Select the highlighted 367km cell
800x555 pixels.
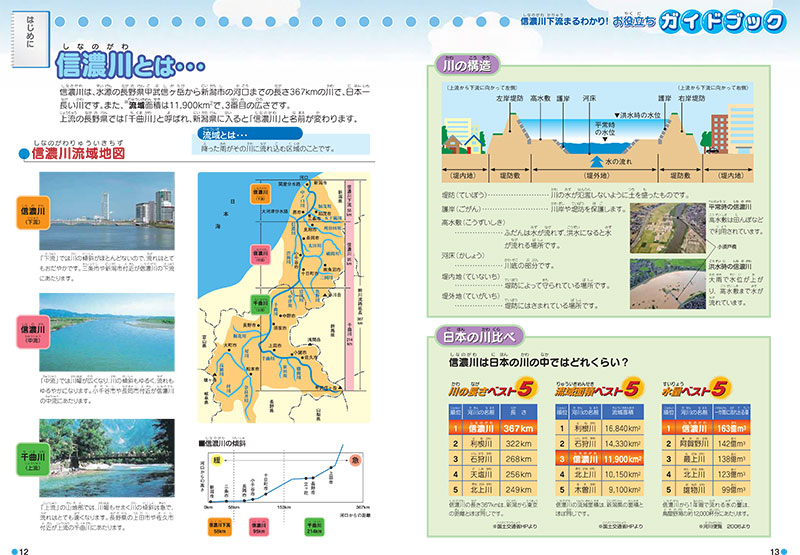[x=518, y=428]
